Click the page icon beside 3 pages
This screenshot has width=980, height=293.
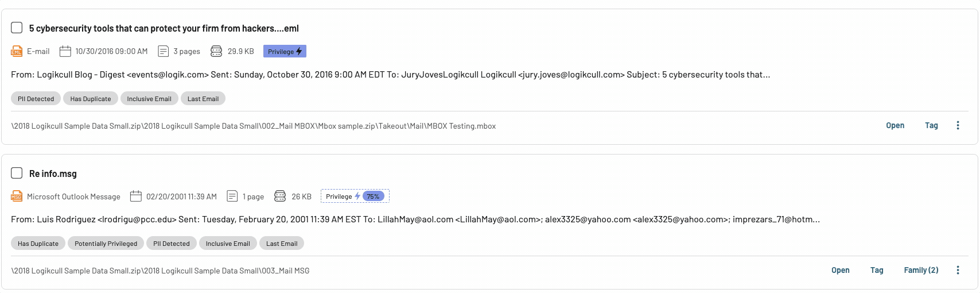click(164, 51)
